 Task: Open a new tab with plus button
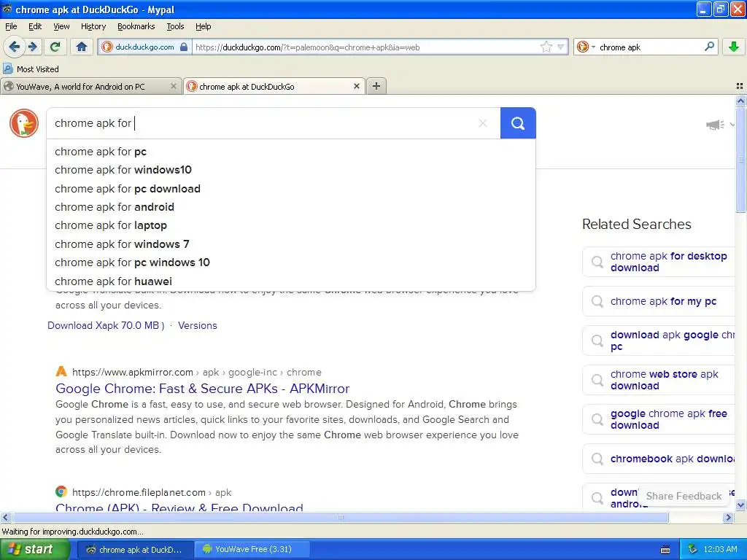(x=376, y=86)
